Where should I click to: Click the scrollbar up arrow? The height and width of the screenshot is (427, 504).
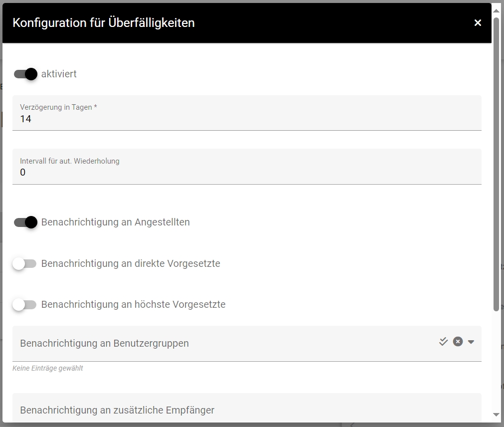[496, 9]
